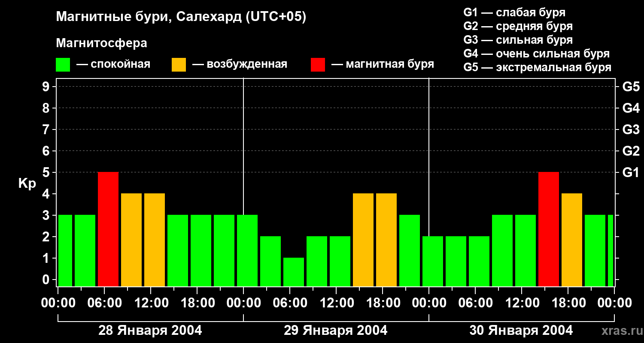Click the legend label '— спокойная'
This screenshot has width=644, height=343.
tap(113, 64)
